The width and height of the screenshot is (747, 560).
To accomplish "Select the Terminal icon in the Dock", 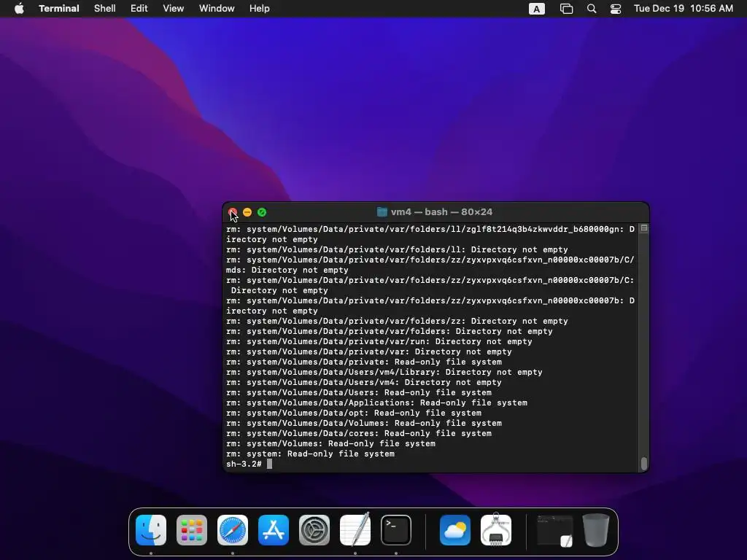I will (396, 530).
